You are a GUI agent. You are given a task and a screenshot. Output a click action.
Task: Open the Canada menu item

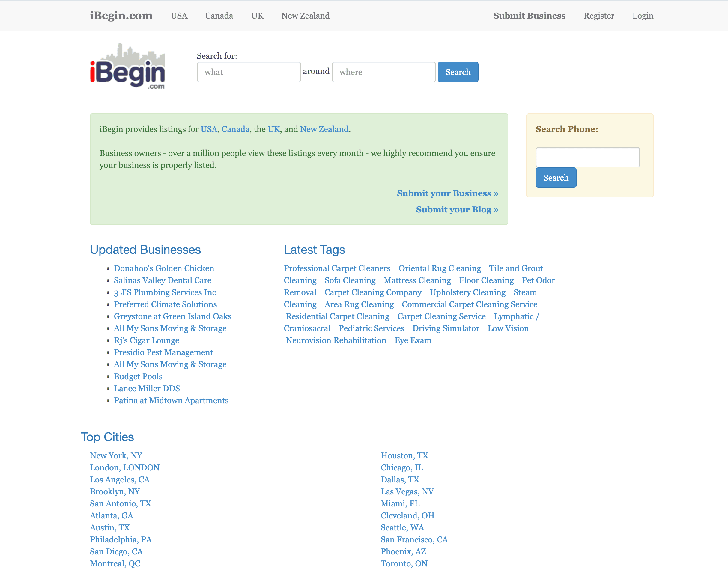point(219,16)
